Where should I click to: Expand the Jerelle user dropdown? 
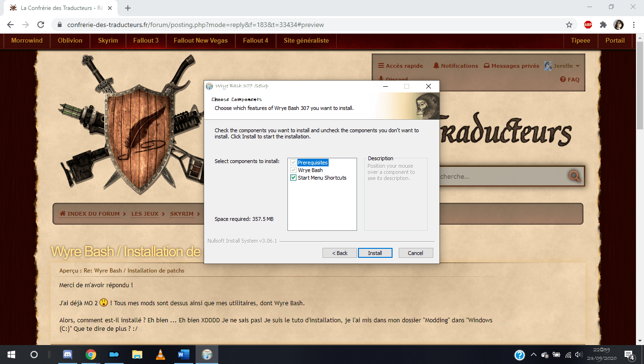click(x=562, y=66)
